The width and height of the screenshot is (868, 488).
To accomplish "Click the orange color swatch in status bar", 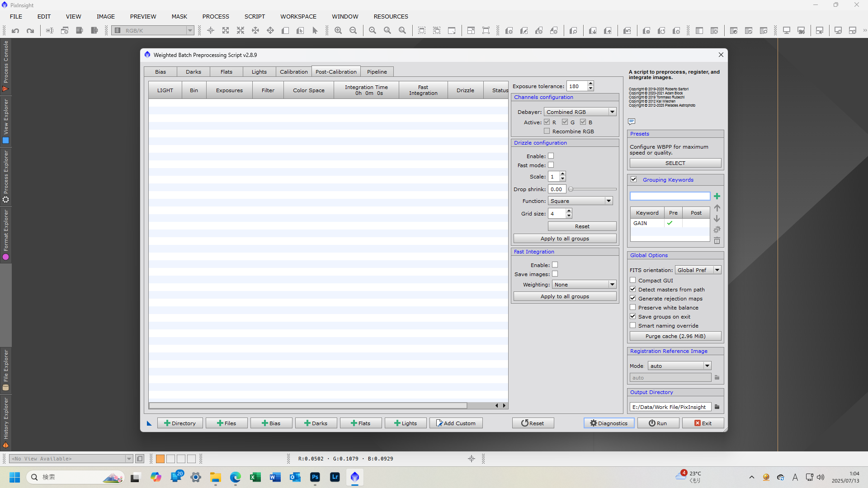I will (160, 459).
